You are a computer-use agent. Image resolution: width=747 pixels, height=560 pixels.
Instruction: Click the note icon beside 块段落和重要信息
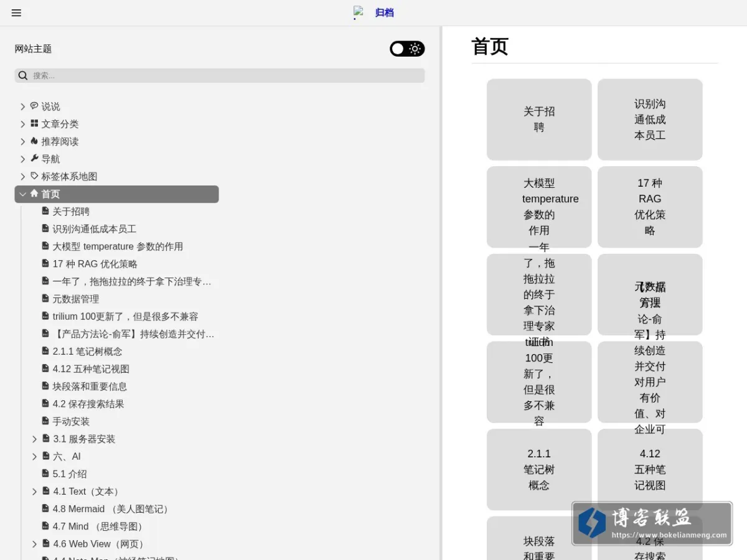click(45, 386)
